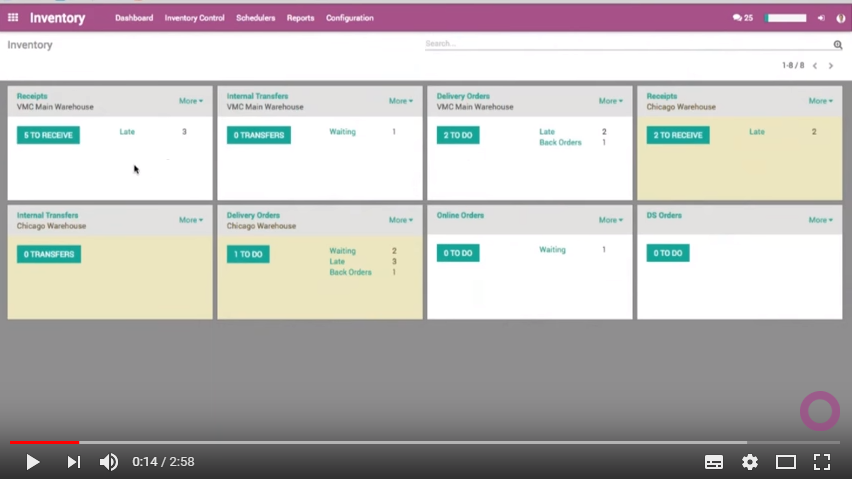854x479 pixels.
Task: Expand More dropdown on Online Orders card
Action: pos(610,220)
